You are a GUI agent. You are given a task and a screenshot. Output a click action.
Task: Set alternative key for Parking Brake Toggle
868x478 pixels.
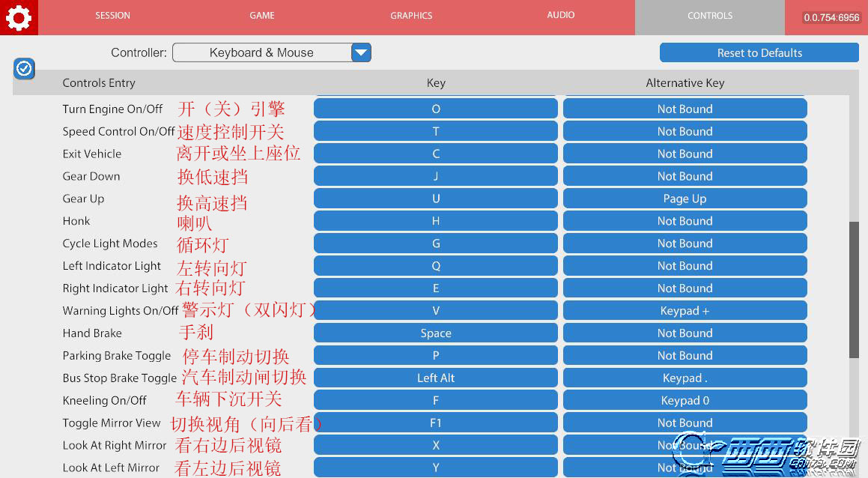click(x=685, y=356)
